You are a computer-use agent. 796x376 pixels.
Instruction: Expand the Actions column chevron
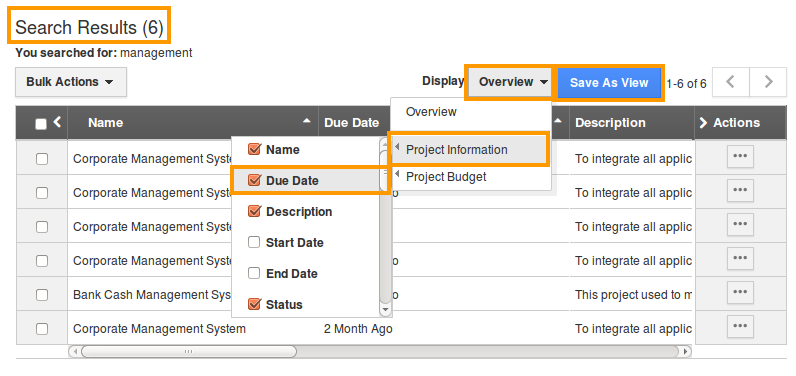click(703, 123)
